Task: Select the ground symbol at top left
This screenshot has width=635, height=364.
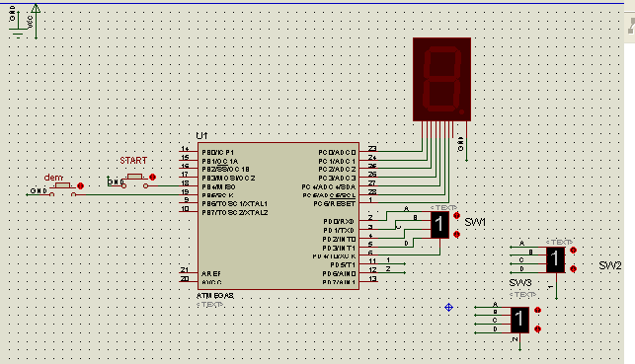Action: (18, 25)
